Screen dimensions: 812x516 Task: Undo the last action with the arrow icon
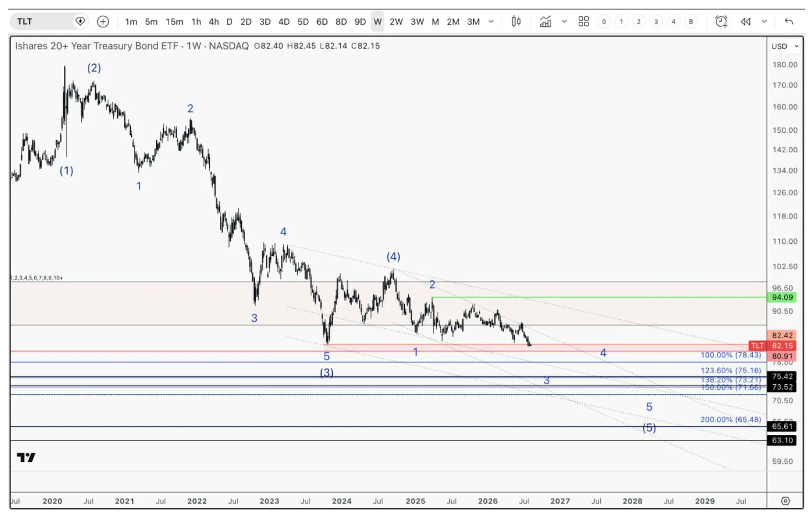789,21
